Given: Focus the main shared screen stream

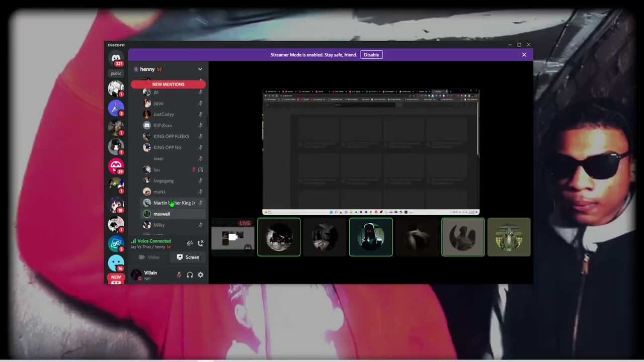Looking at the screenshot, I should tap(371, 152).
